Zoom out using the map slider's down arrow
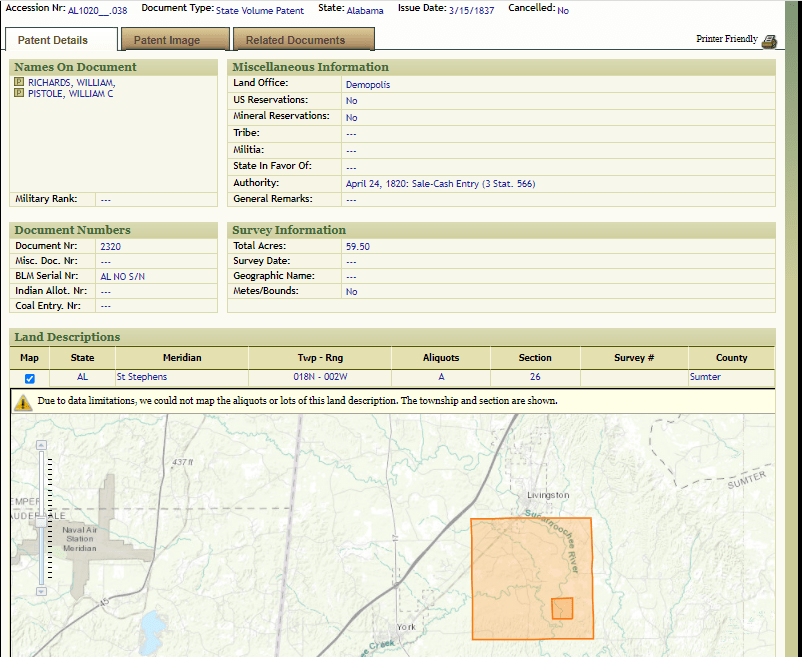 pyautogui.click(x=41, y=592)
